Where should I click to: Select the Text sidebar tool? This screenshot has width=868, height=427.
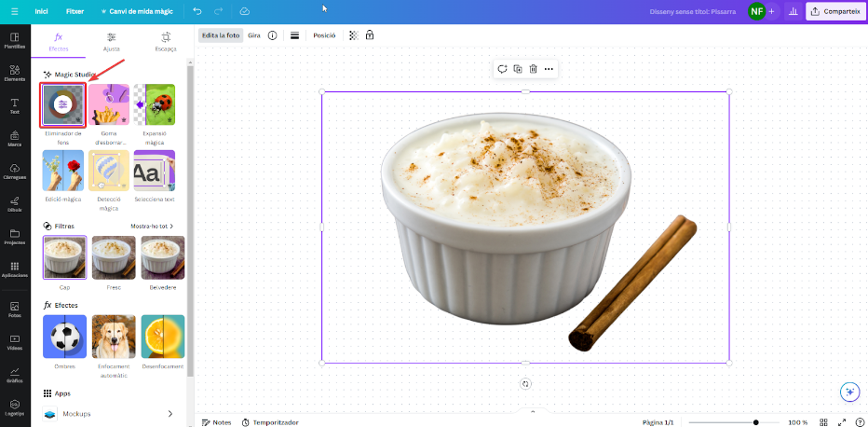15,105
